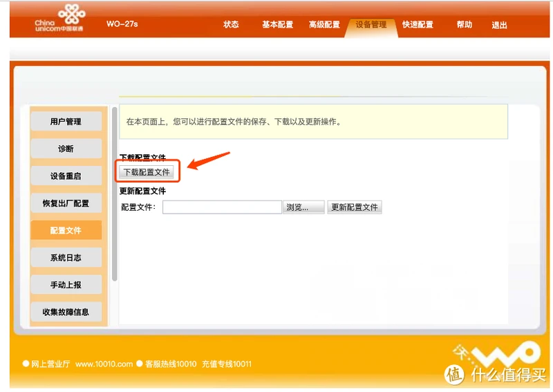This screenshot has height=392, width=553.
Task: Click 退出 to log out
Action: (x=499, y=26)
